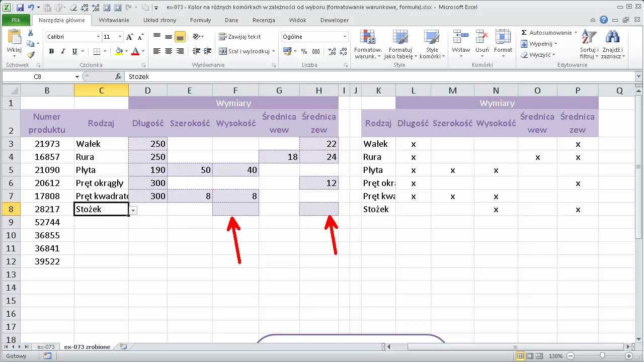
Task: Toggle Italic formatting
Action: click(x=63, y=51)
